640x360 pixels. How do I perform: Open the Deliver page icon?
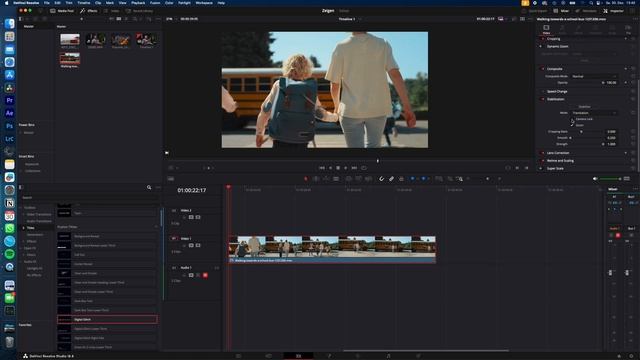point(418,356)
